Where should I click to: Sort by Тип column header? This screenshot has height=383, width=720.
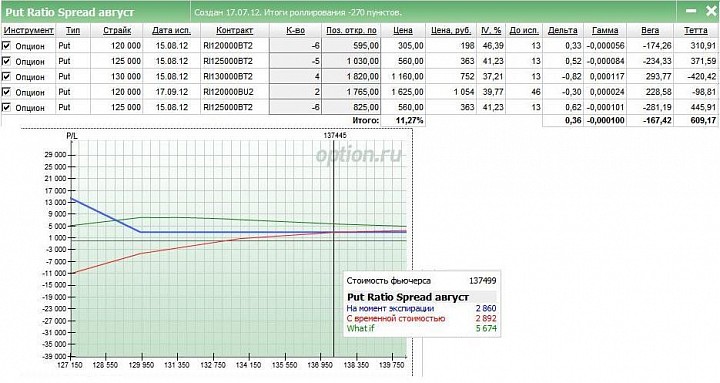coord(73,30)
